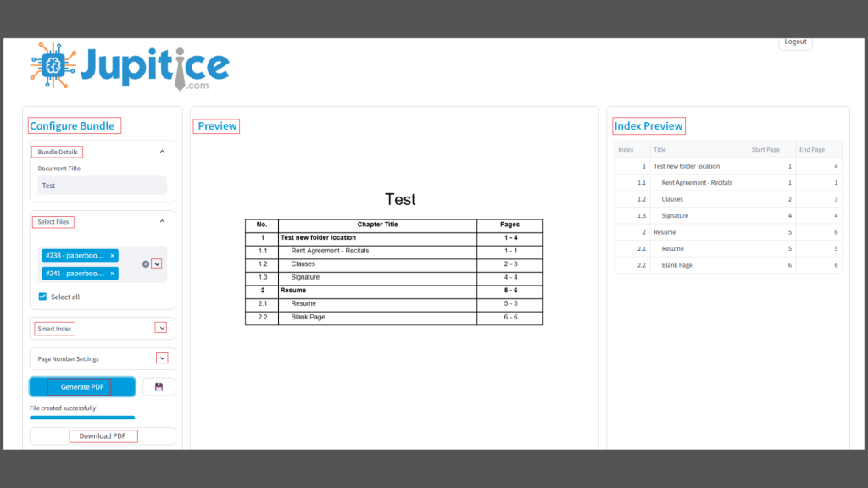
Task: Click the 'Select Files' section label
Action: click(x=53, y=221)
